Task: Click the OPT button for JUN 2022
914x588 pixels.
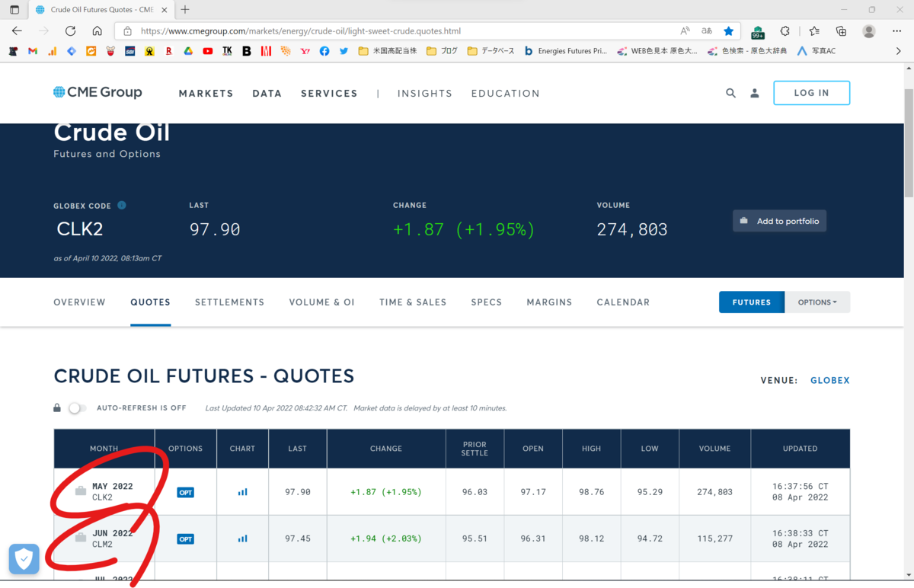Action: pos(185,538)
